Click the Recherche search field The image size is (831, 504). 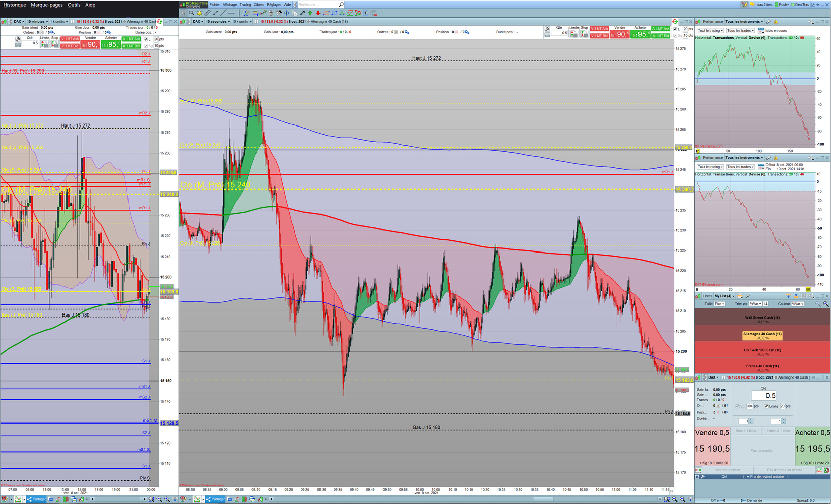[x=317, y=5]
